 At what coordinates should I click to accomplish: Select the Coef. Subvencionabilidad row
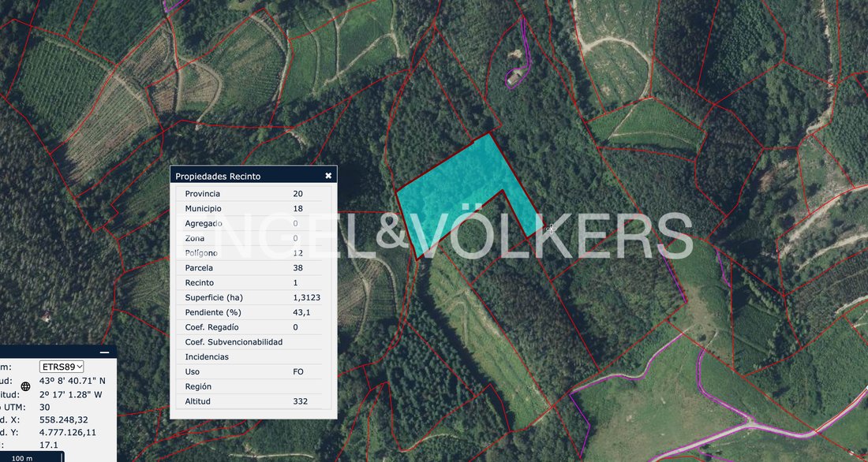pyautogui.click(x=253, y=342)
